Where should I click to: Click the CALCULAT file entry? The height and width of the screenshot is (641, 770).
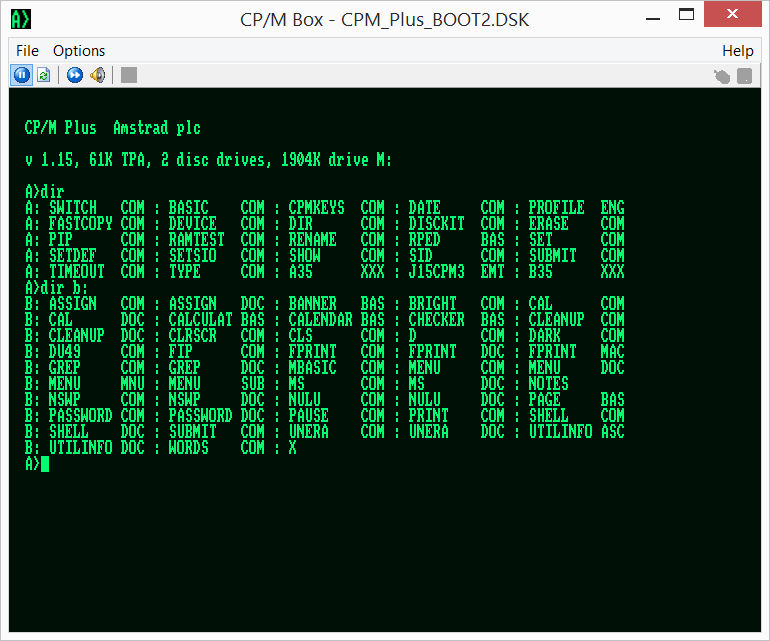(x=200, y=319)
